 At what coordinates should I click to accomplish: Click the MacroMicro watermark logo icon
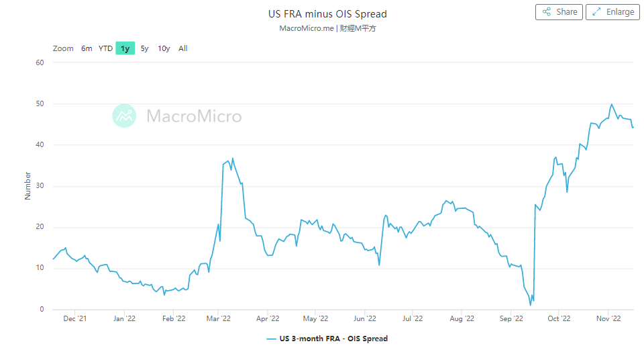pos(124,116)
